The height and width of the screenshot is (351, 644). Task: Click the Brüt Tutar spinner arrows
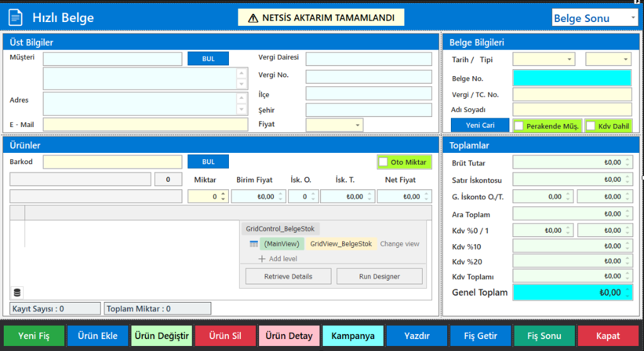(x=628, y=162)
